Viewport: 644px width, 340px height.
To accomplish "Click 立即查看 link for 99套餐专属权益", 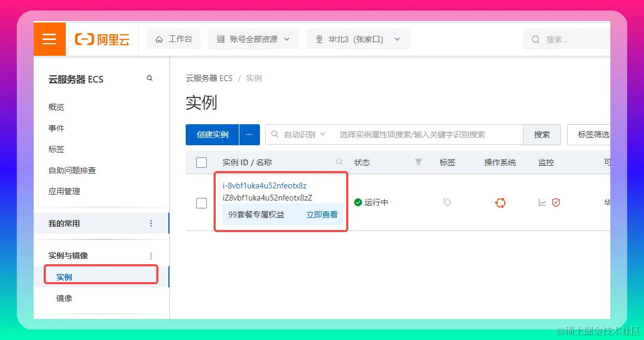I will click(x=322, y=215).
